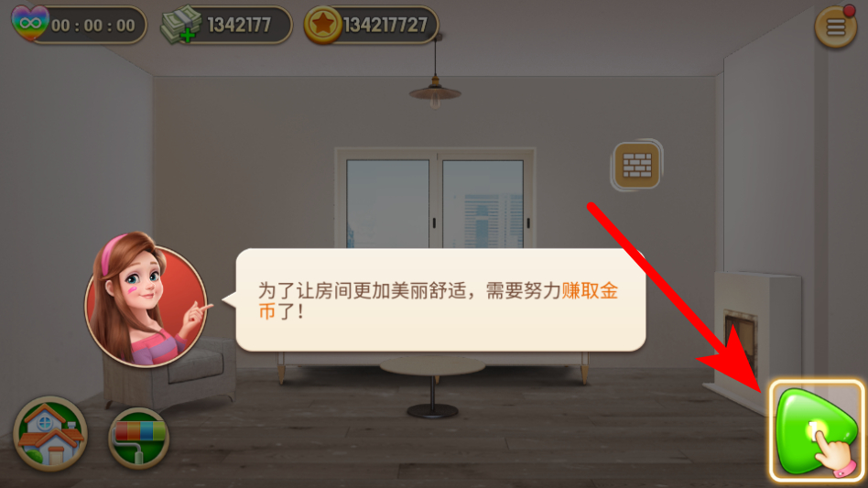Viewport: 868px width, 488px height.
Task: Add cash via green plus money icon
Action: (181, 25)
